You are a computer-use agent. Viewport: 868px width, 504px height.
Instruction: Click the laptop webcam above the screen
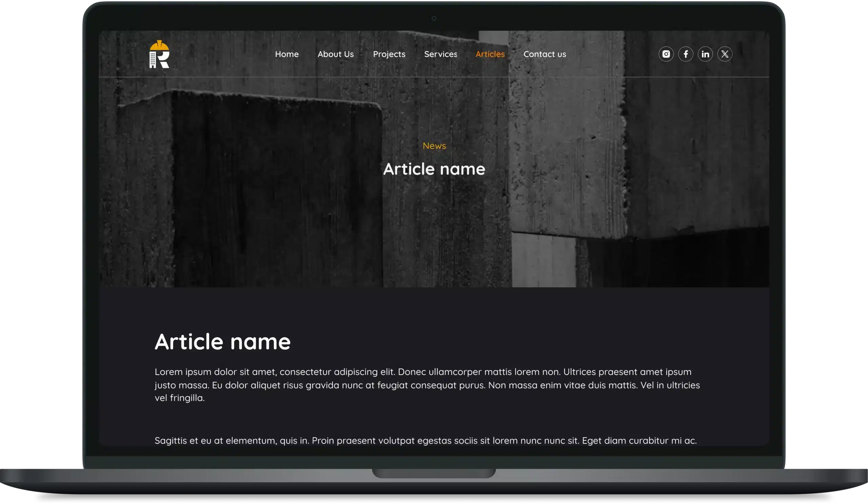click(x=434, y=18)
